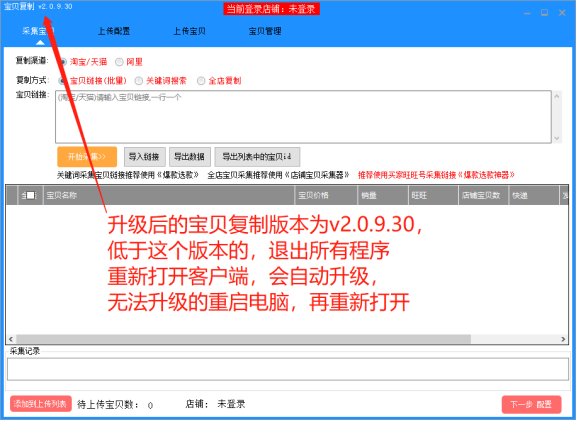Image resolution: width=576 pixels, height=421 pixels.
Task: Select the 阿里 copy channel radio
Action: pyautogui.click(x=119, y=62)
